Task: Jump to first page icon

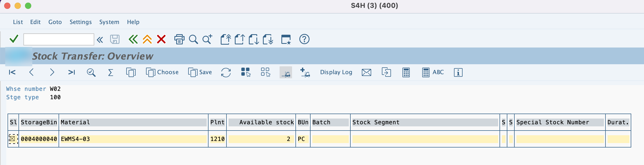Action: [226, 39]
